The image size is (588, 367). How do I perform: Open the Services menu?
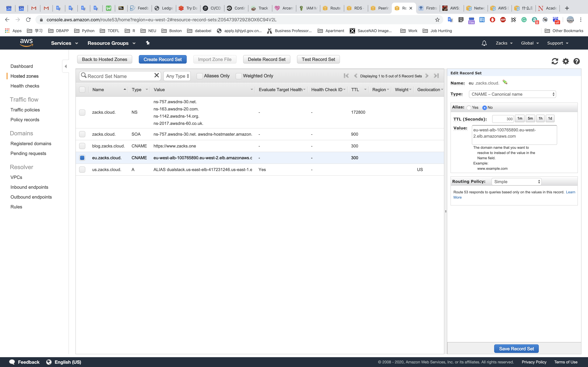point(64,43)
